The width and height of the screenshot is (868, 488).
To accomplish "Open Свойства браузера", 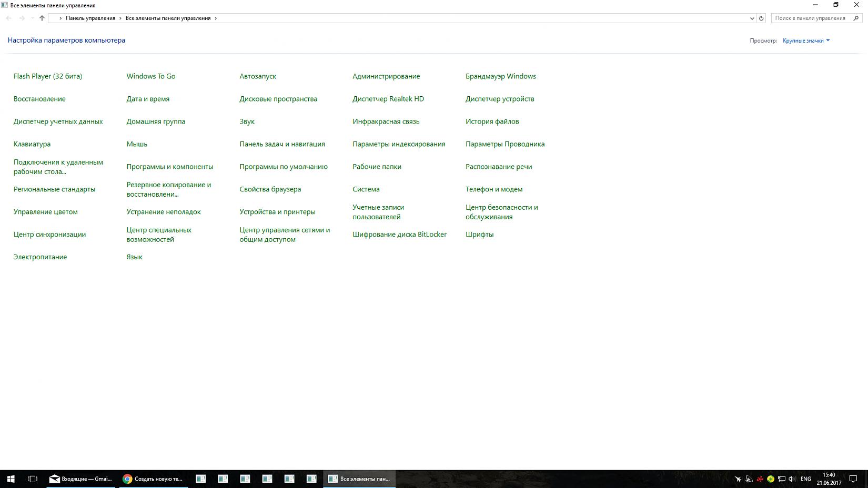I will (x=270, y=189).
